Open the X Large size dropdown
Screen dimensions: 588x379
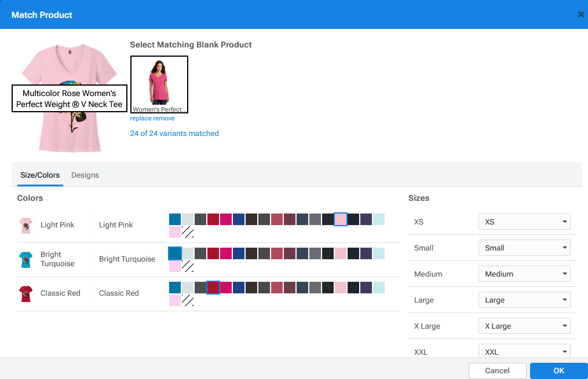[x=524, y=326]
